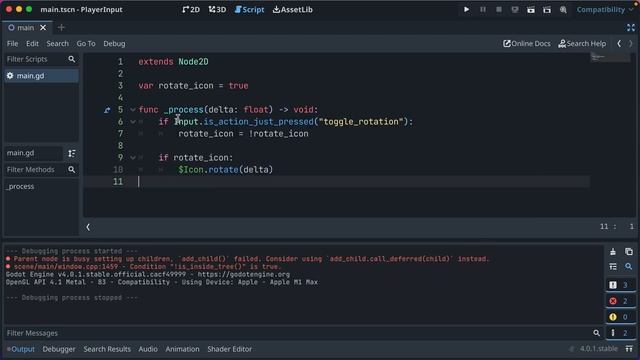Toggle standard messages filter showing 3
The height and width of the screenshot is (360, 640).
[620, 285]
